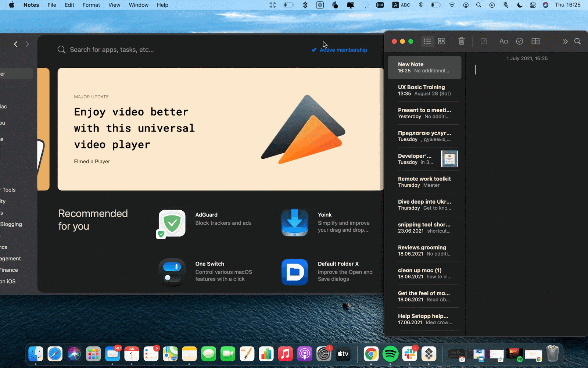Open the Yoink app icon
Image resolution: width=588 pixels, height=368 pixels.
(294, 223)
